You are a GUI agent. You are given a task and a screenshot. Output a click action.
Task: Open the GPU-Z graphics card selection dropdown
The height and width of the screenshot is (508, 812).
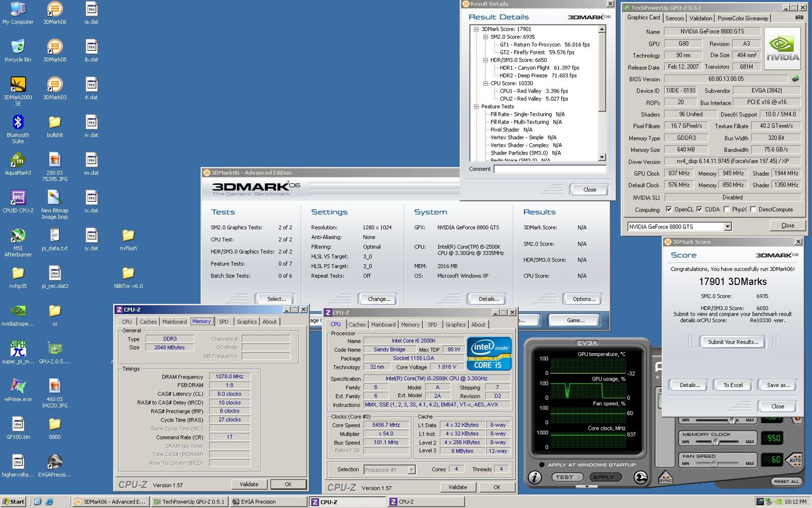[728, 227]
